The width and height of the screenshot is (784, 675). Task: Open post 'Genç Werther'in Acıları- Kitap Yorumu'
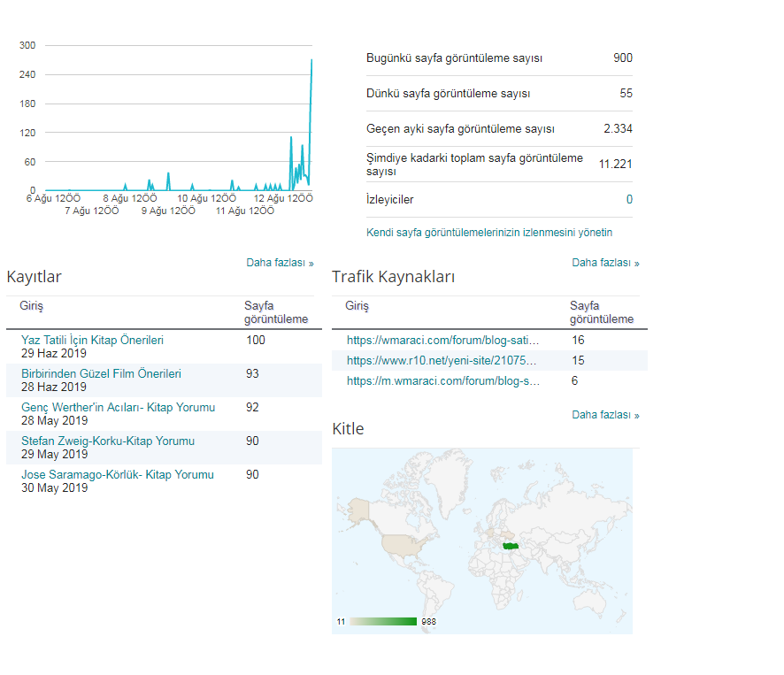coord(118,407)
